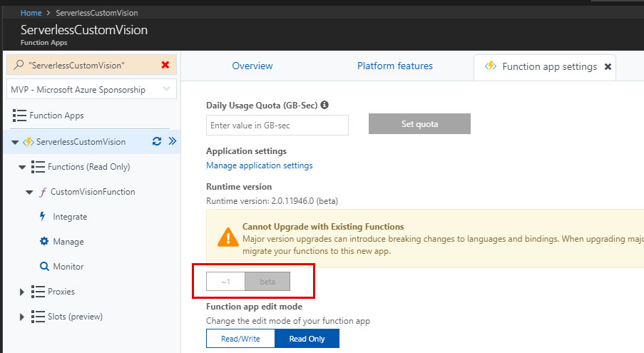Go to Home in breadcrumb
644x353 pixels.
31,13
